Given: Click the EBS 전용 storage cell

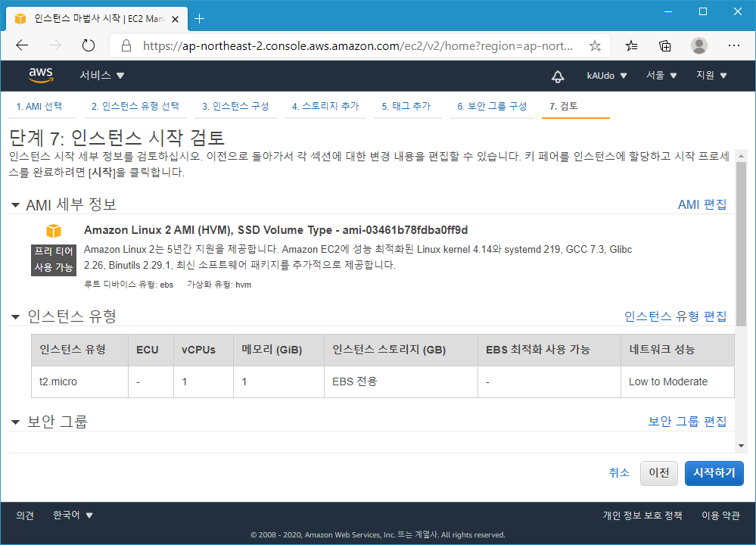Looking at the screenshot, I should click(x=400, y=381).
